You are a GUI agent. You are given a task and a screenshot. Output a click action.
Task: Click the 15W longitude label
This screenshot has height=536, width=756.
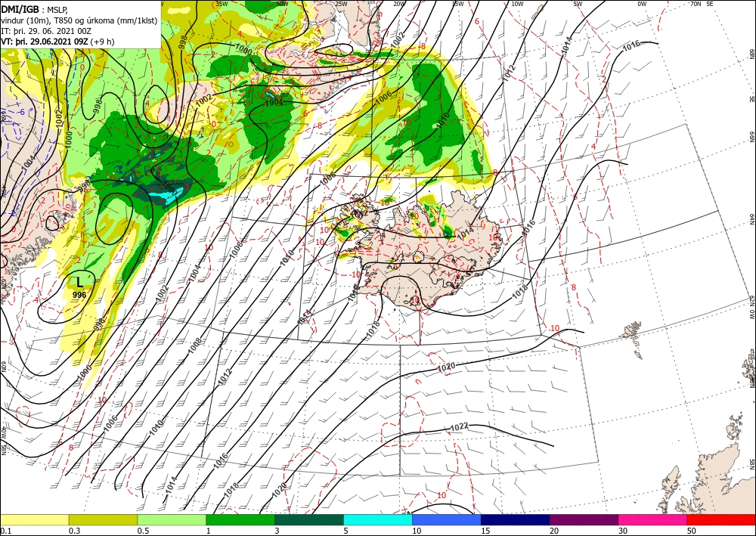click(x=457, y=4)
